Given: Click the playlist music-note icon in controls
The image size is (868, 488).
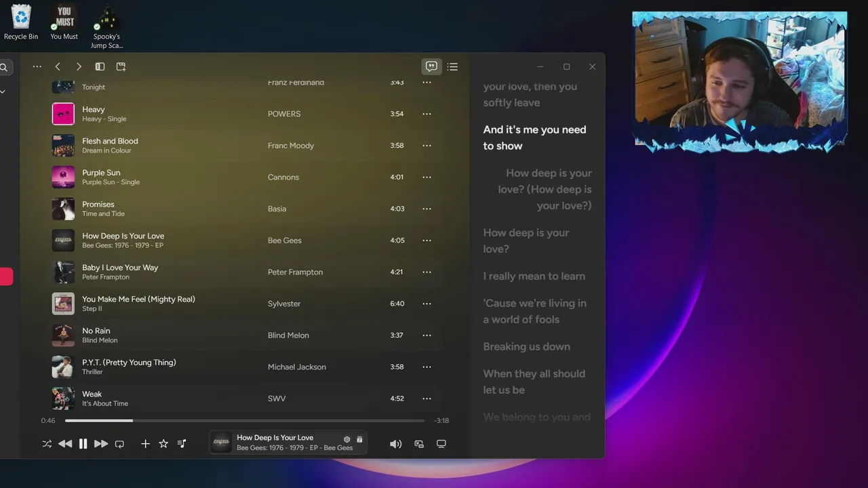Looking at the screenshot, I should click(182, 444).
